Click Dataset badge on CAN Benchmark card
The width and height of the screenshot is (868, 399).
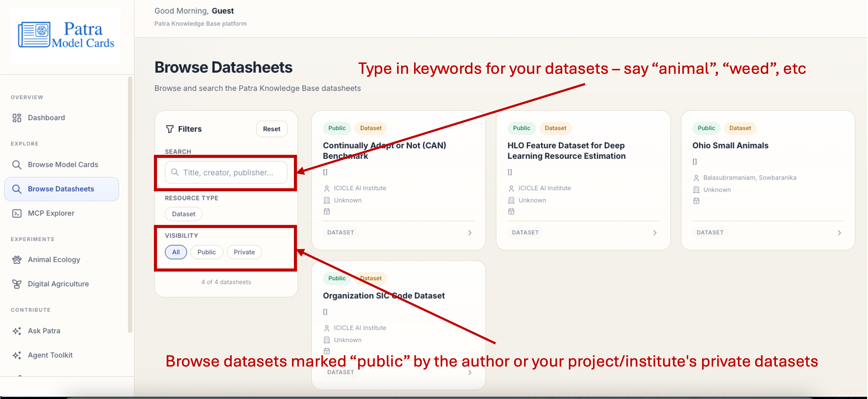[x=370, y=128]
